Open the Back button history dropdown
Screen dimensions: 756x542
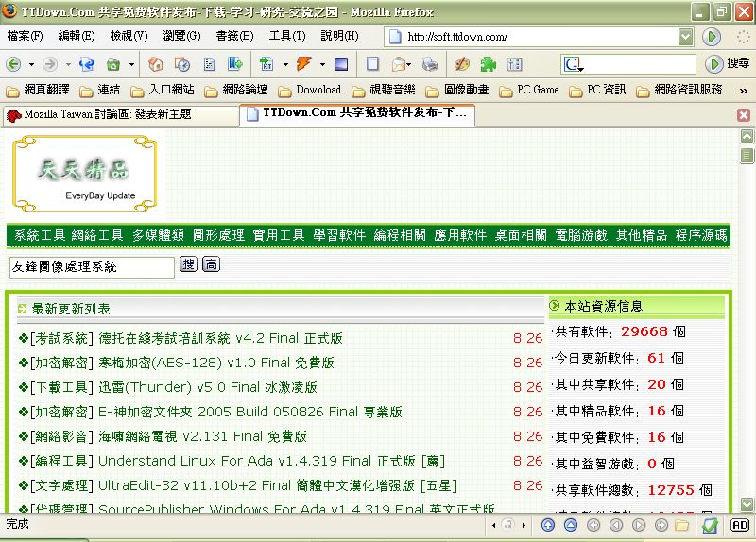coord(31,64)
